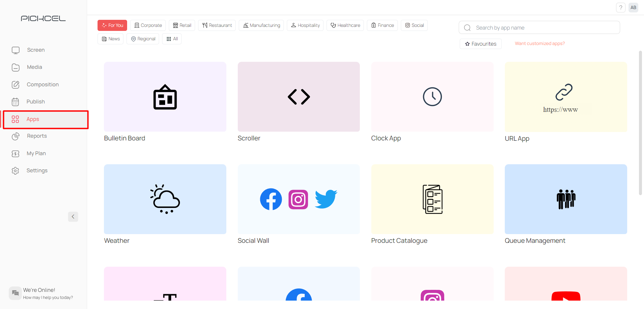Go to Publish in the sidebar
Image resolution: width=644 pixels, height=309 pixels.
pos(36,102)
